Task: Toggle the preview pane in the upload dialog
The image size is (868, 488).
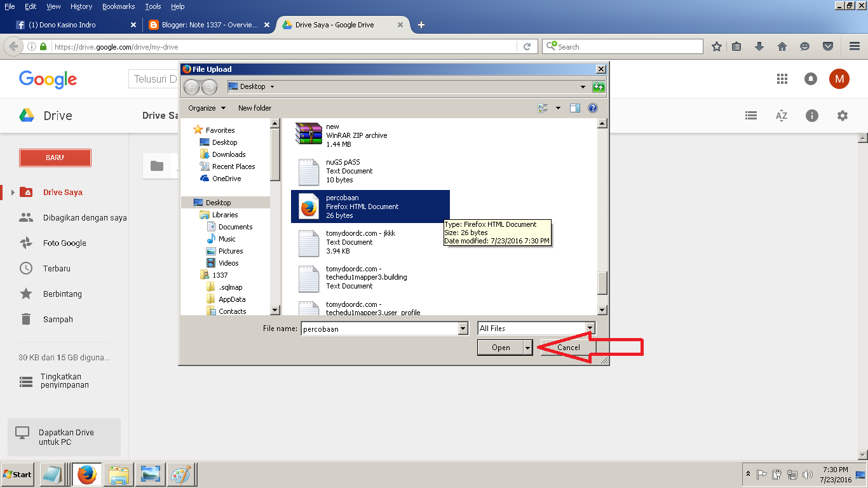Action: tap(575, 108)
